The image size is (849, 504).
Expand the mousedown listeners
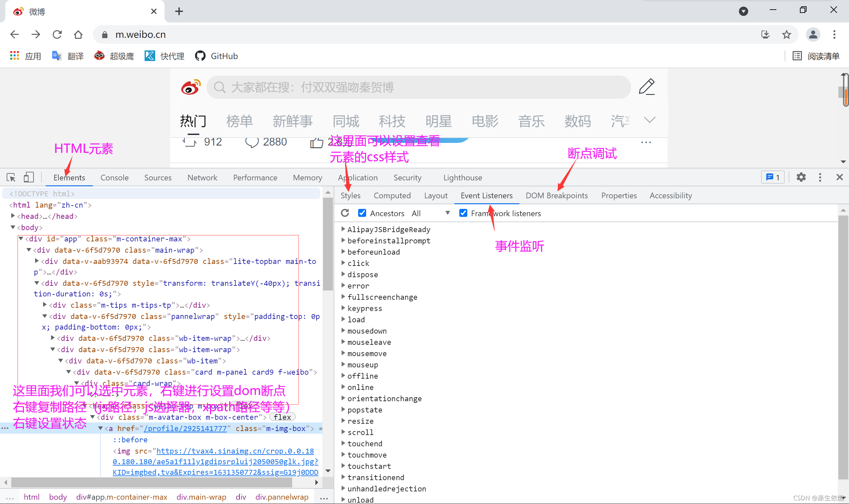pyautogui.click(x=343, y=331)
